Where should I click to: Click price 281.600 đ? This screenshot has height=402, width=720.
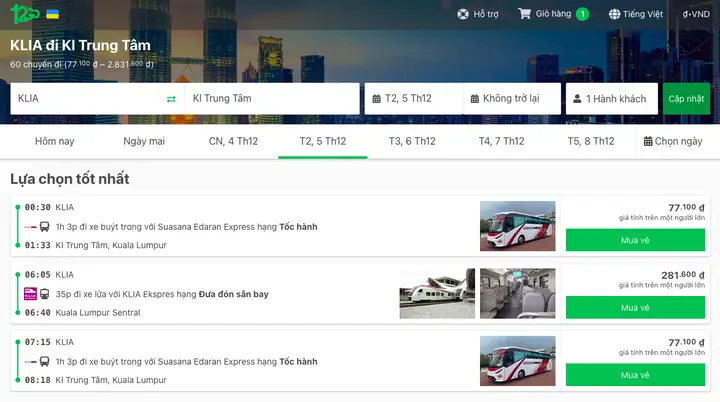click(x=683, y=275)
